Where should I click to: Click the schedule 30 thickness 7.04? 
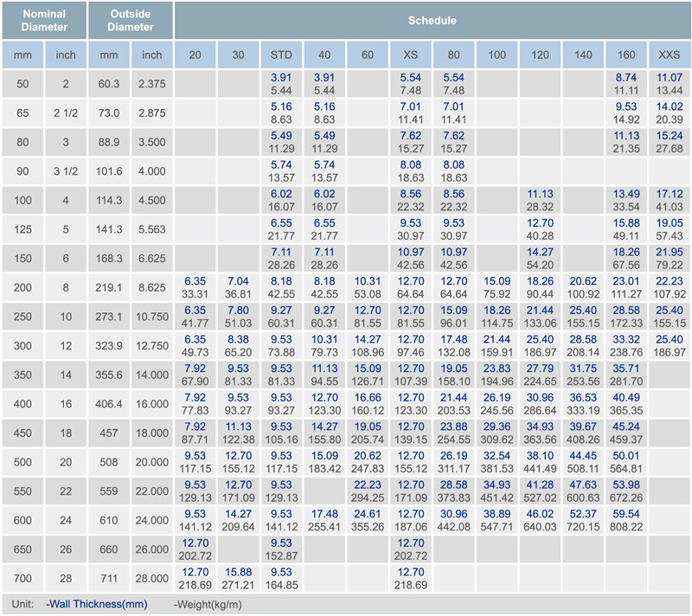pos(238,281)
